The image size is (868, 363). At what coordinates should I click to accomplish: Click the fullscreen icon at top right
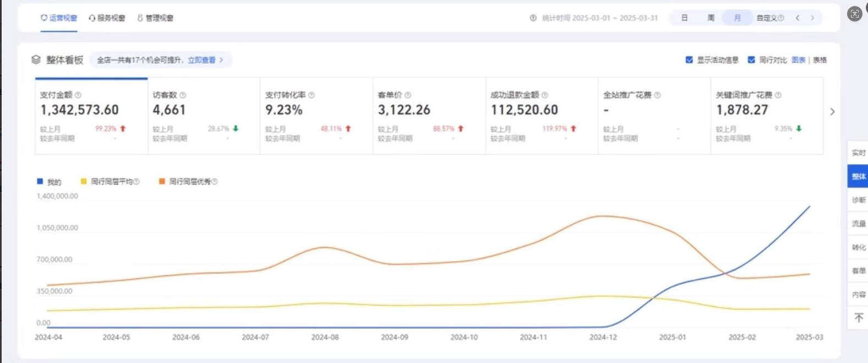point(854,14)
